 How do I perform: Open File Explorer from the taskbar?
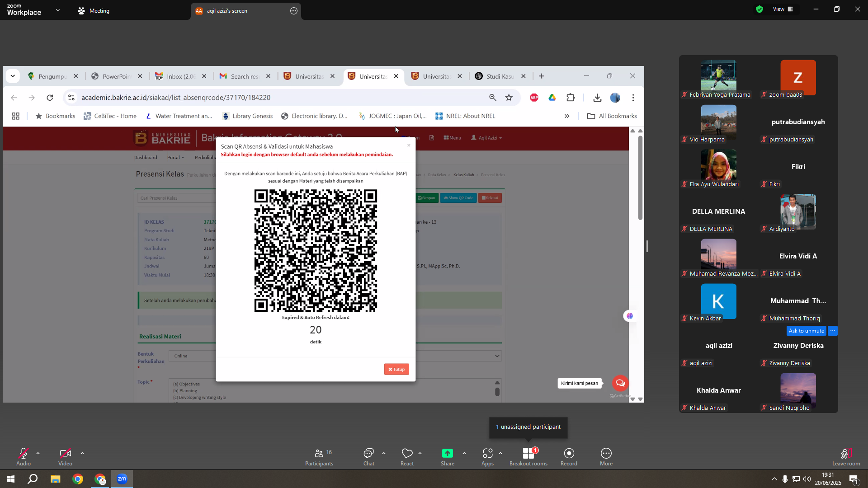55,479
